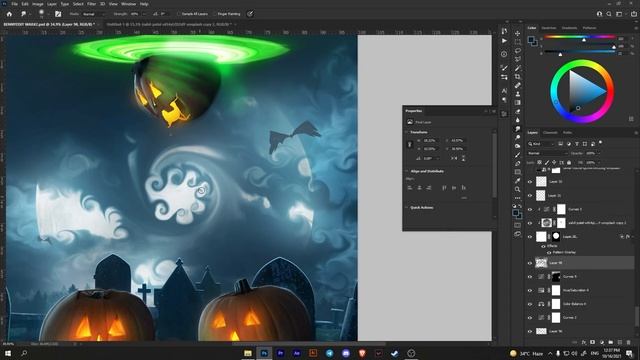The height and width of the screenshot is (360, 640).
Task: Toggle the layer filter on/off switch
Action: [600, 143]
